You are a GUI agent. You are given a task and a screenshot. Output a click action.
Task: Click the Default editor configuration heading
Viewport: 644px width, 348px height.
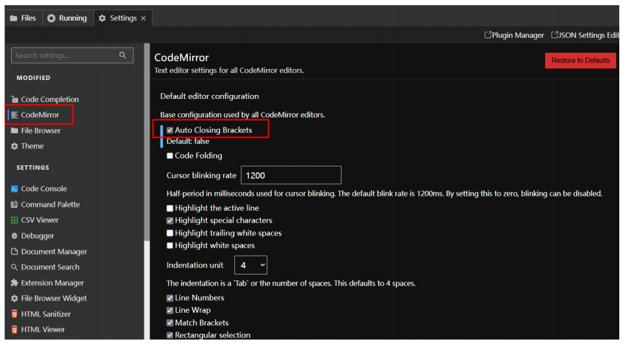(209, 96)
